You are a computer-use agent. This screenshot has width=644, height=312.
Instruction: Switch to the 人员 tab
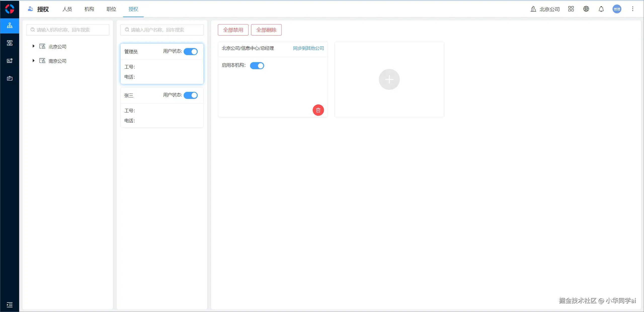[67, 9]
